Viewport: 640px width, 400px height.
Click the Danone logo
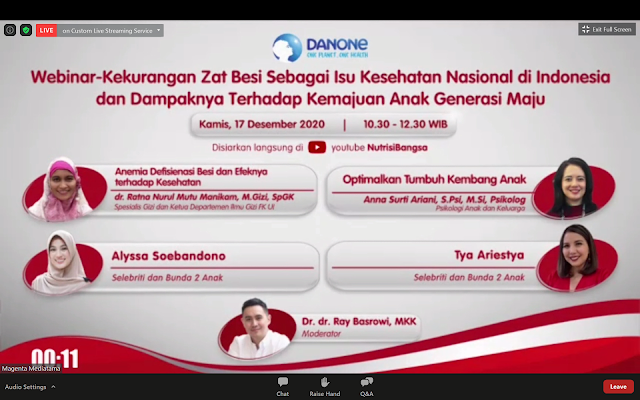[x=320, y=48]
